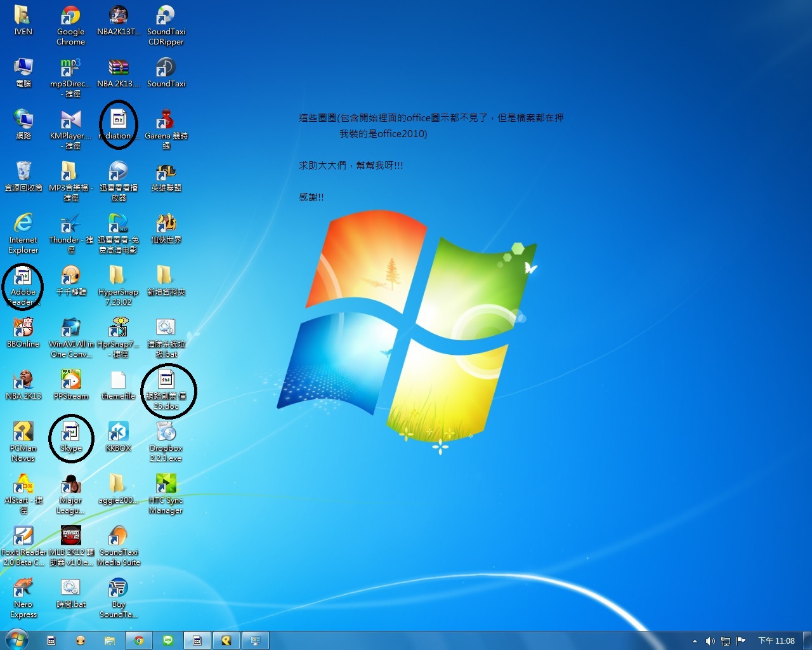Image resolution: width=812 pixels, height=650 pixels.
Task: Open Windows Explorer from the taskbar
Action: [x=109, y=641]
